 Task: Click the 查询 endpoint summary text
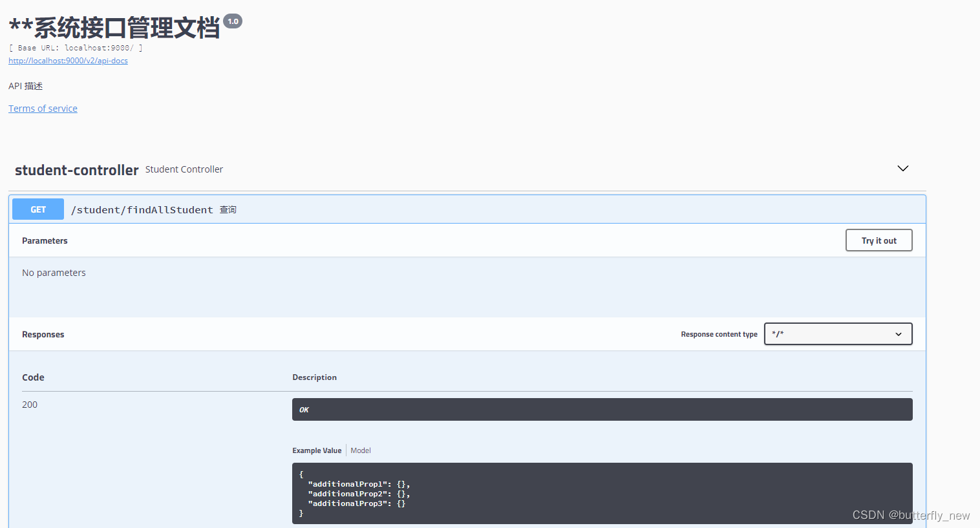[228, 210]
